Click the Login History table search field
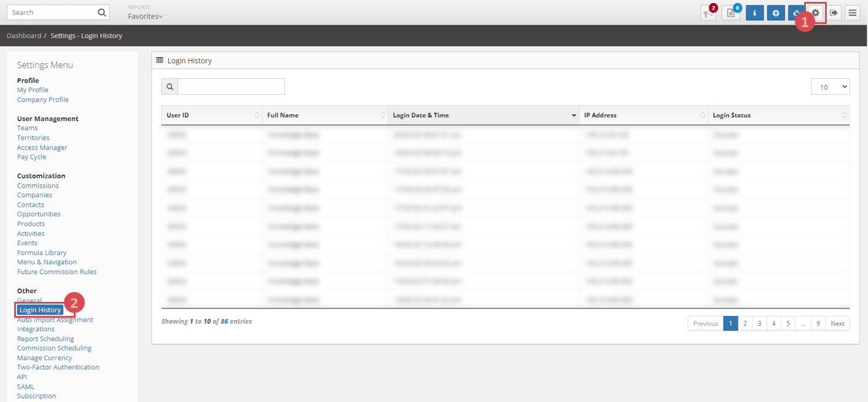The width and height of the screenshot is (868, 402). pyautogui.click(x=231, y=87)
